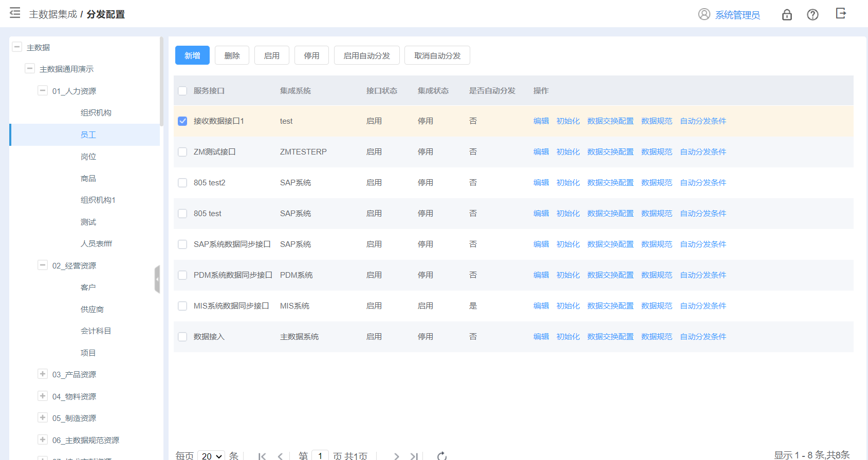Viewport: 868px width, 460px height.
Task: Open the system administrator user avatar icon
Action: 704,14
